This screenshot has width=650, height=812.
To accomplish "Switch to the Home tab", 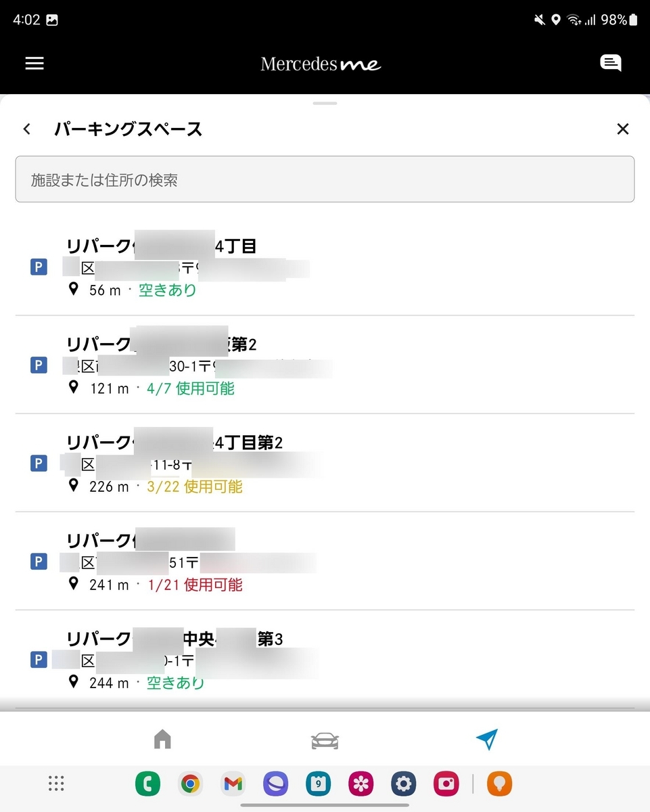I will pyautogui.click(x=162, y=740).
